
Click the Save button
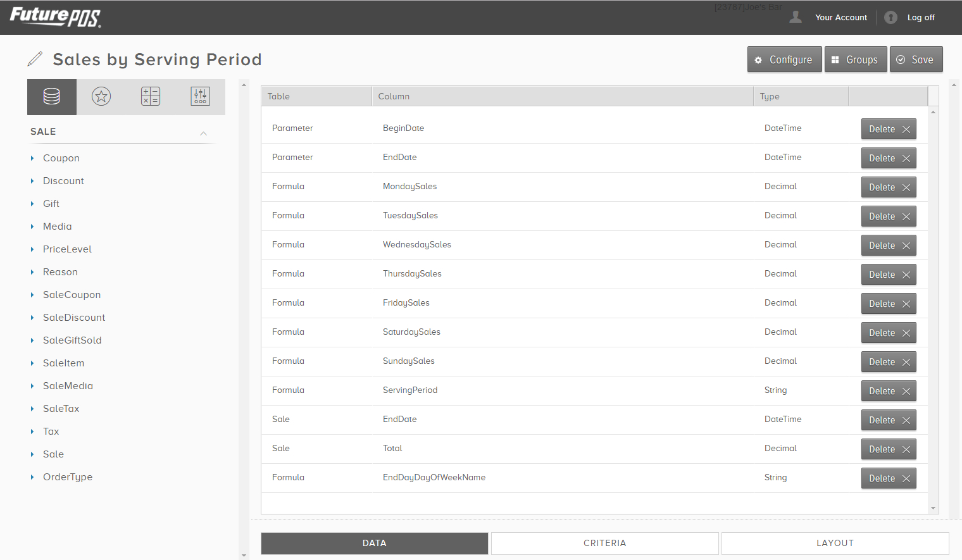click(916, 59)
